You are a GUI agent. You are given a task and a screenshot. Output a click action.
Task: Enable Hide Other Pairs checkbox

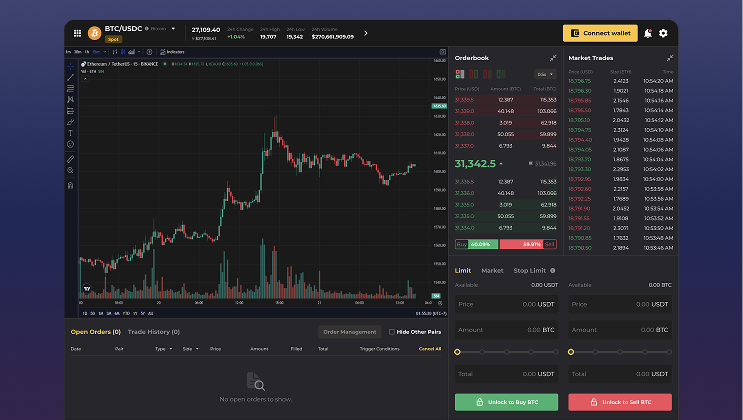coord(392,332)
